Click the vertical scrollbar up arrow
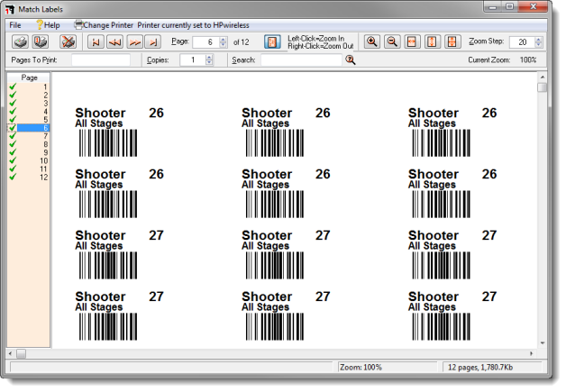The width and height of the screenshot is (566, 392). (x=543, y=77)
